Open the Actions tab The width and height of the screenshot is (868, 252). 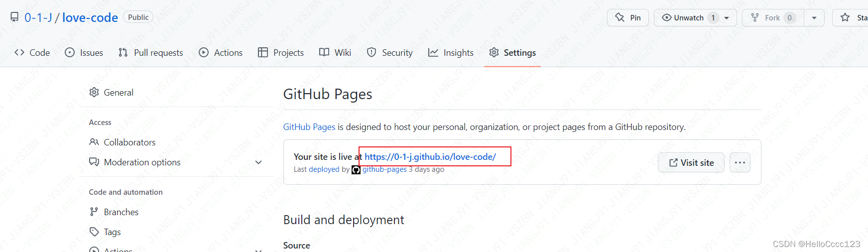221,52
